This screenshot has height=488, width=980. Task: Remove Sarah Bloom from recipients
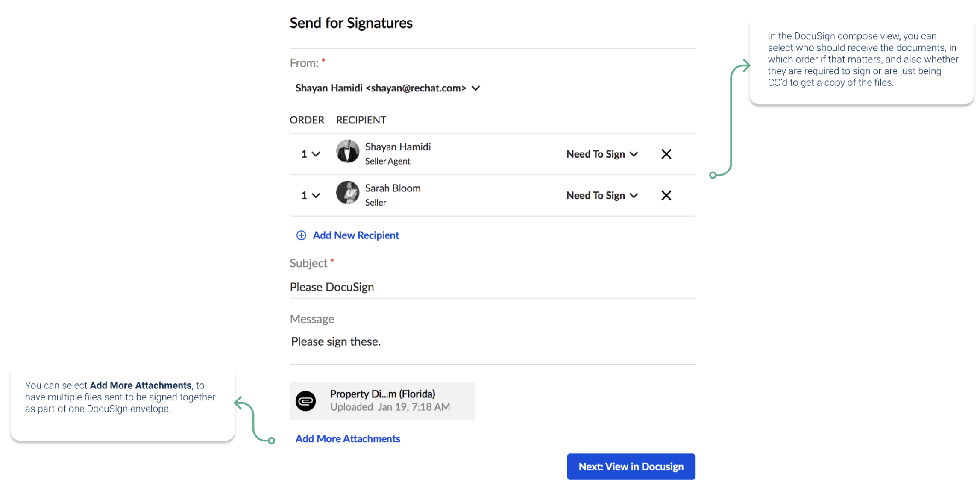click(x=666, y=195)
